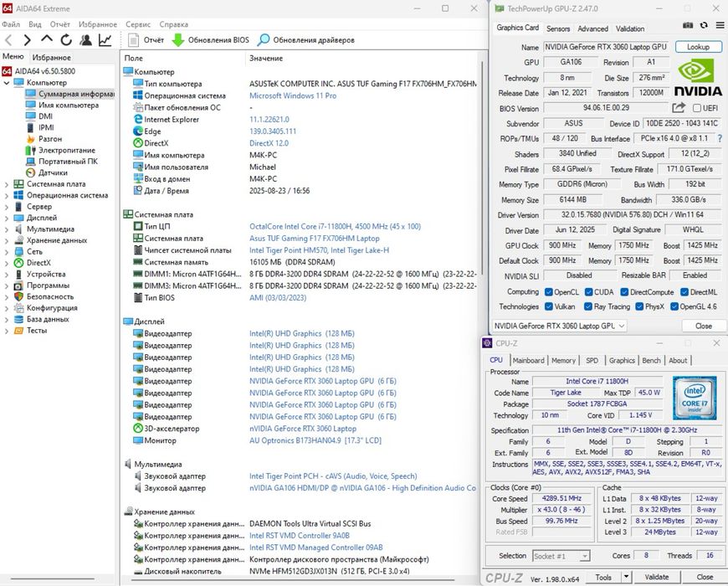Open the Сервис menu in AIDA64
Image resolution: width=728 pixels, height=586 pixels.
138,24
